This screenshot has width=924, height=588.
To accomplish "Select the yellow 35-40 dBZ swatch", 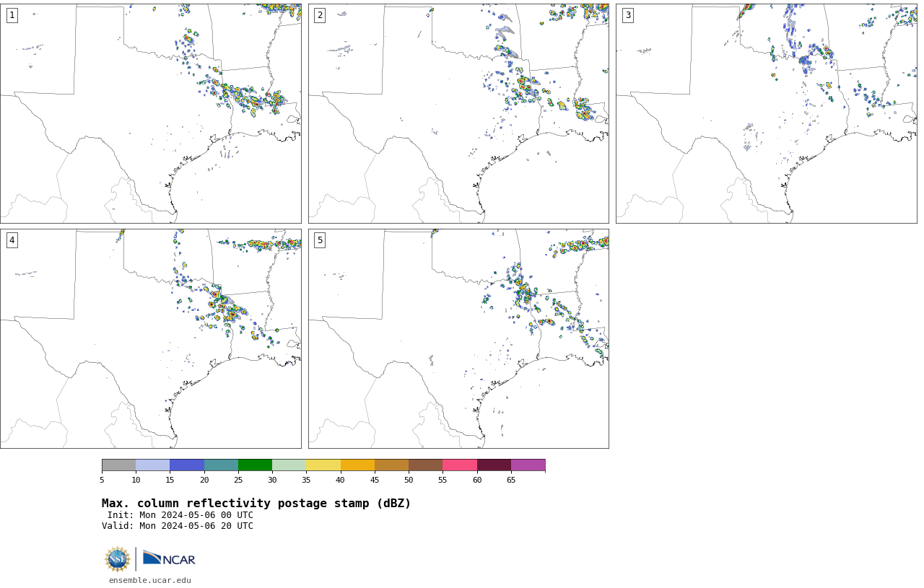I will pyautogui.click(x=323, y=465).
